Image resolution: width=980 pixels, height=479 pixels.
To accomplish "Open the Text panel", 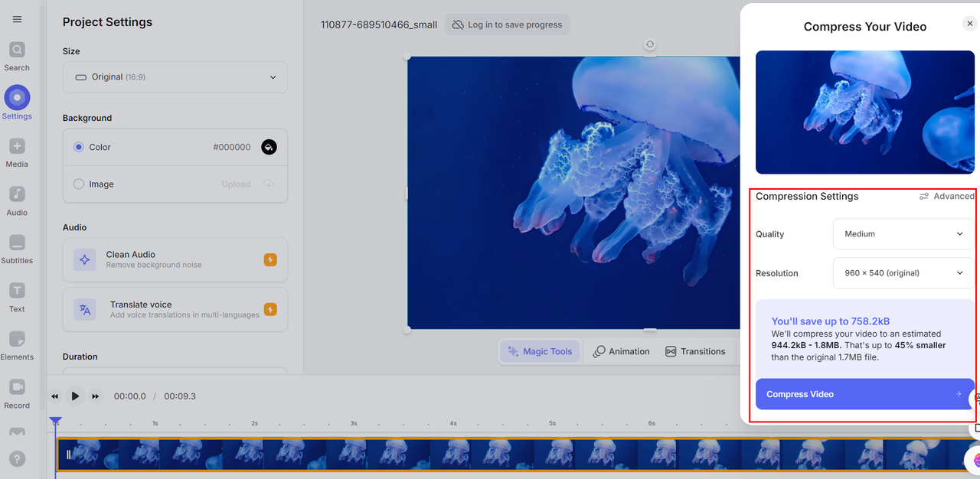I will click(17, 298).
